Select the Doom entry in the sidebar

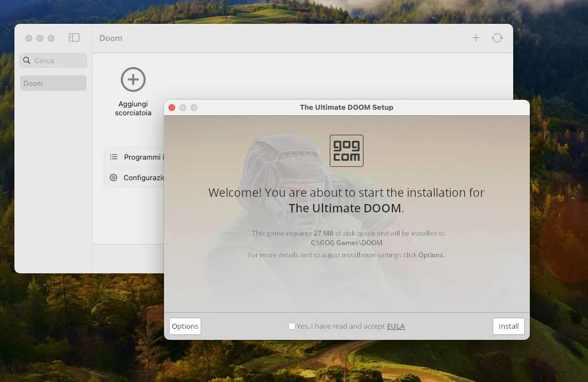(x=53, y=83)
